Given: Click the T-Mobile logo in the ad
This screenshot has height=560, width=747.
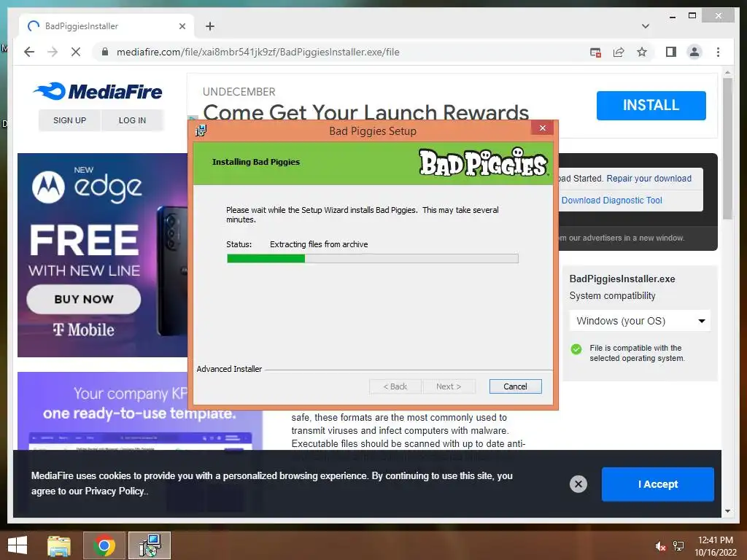Looking at the screenshot, I should (x=84, y=330).
